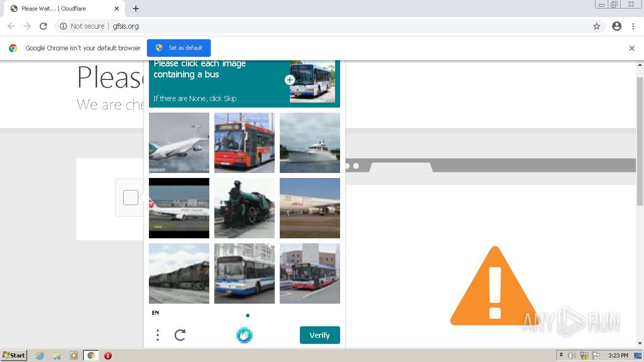Change the captcha language from EN

click(x=155, y=313)
